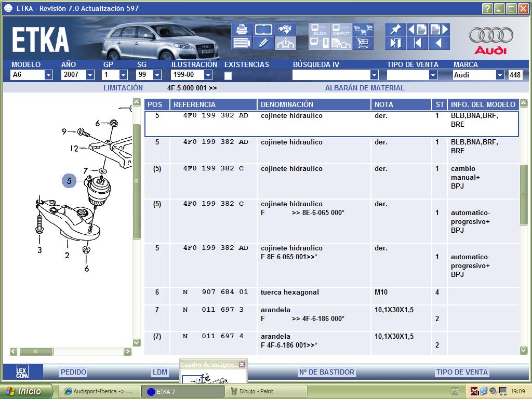Click highlighted part 5 callout in diagram

(69, 180)
